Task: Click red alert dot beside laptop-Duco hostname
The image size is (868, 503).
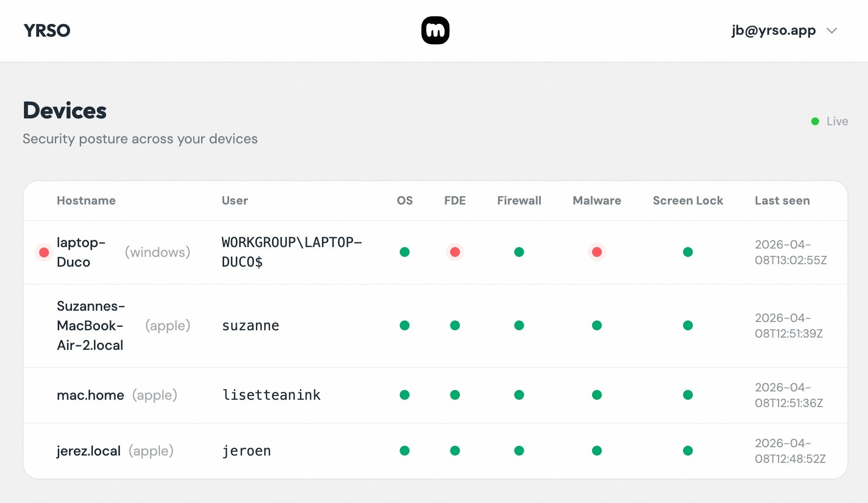Action: coord(44,252)
